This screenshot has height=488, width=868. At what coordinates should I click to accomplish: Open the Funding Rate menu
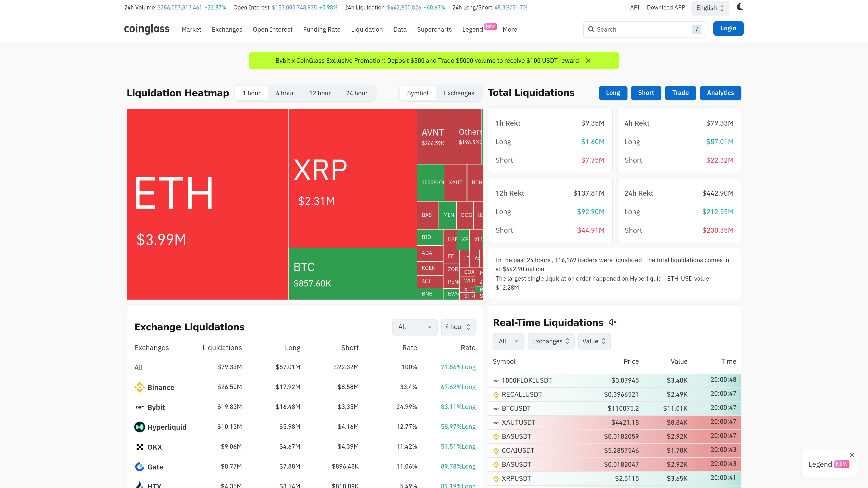click(321, 29)
